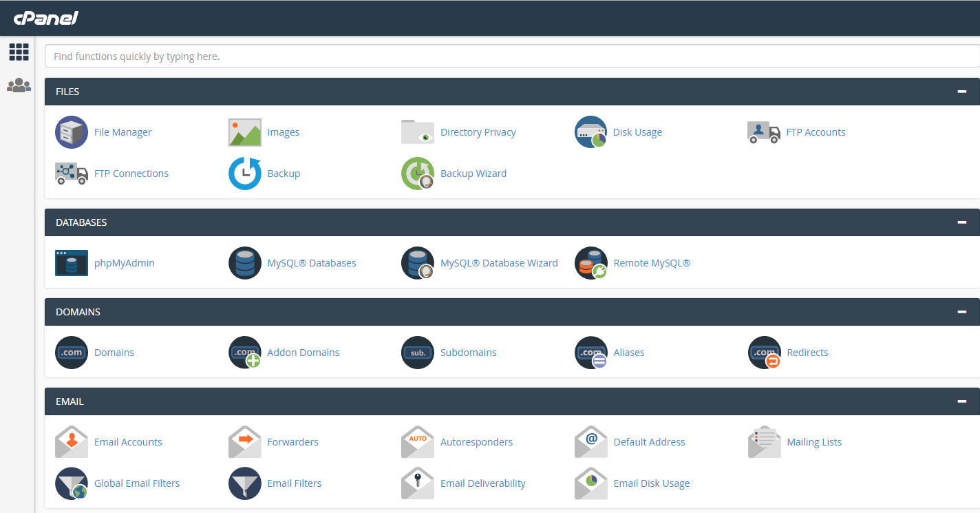This screenshot has height=513, width=980.
Task: Click the Images picture icon
Action: coord(245,132)
